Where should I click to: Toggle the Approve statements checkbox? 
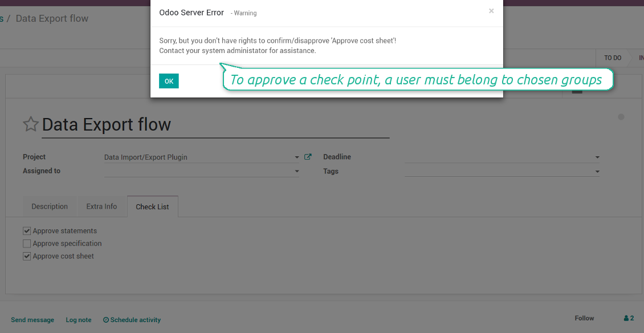(x=27, y=231)
